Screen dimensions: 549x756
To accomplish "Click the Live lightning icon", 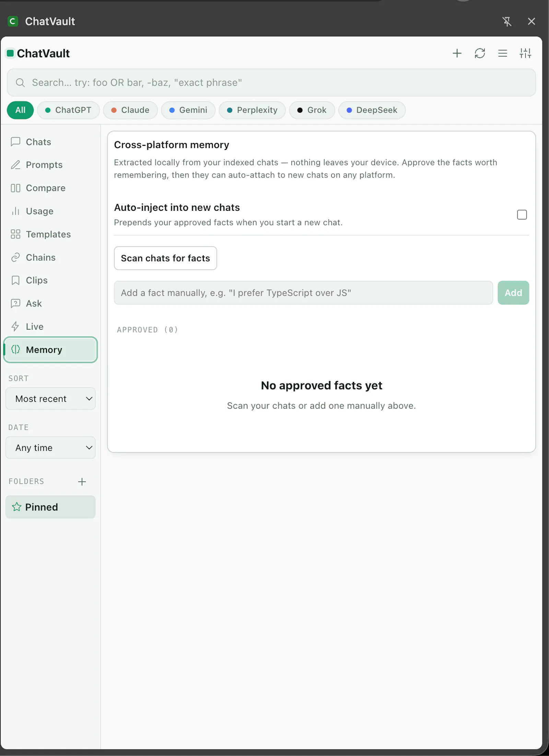I will pos(15,326).
